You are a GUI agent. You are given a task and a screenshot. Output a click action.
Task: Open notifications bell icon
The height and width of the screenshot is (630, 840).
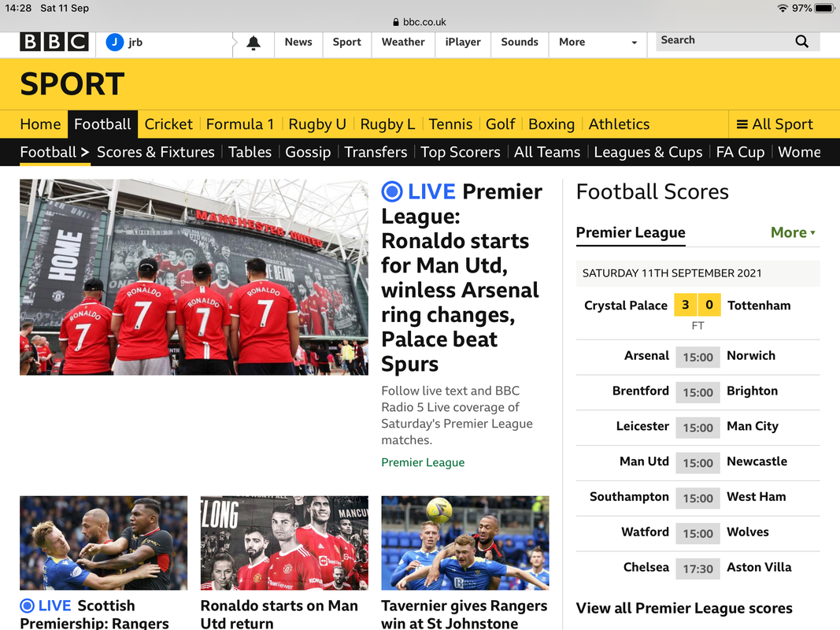253,43
